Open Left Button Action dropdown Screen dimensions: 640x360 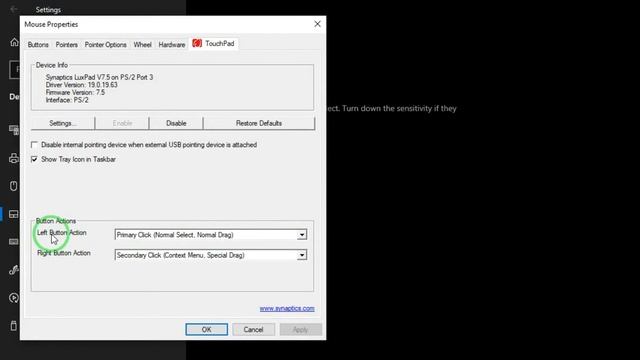pos(211,235)
